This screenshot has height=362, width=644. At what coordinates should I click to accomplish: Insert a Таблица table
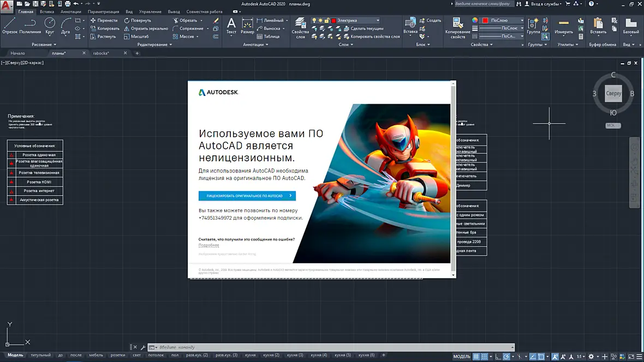(268, 37)
